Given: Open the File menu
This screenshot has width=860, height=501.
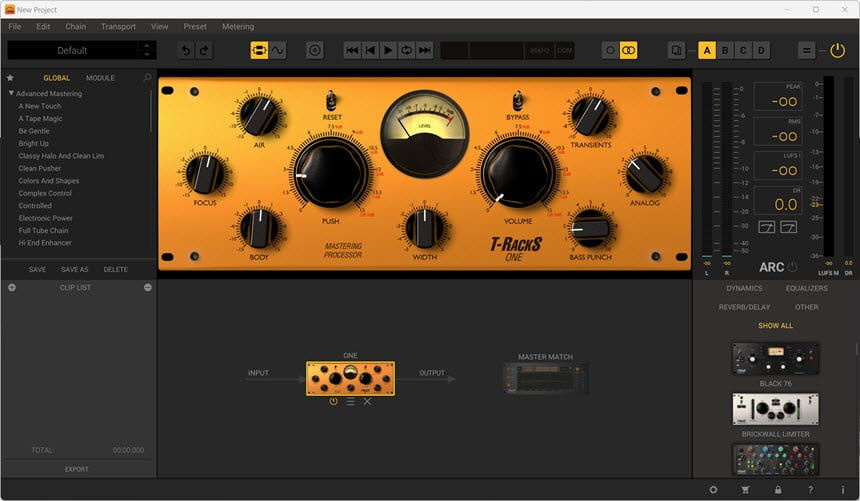Looking at the screenshot, I should [15, 26].
